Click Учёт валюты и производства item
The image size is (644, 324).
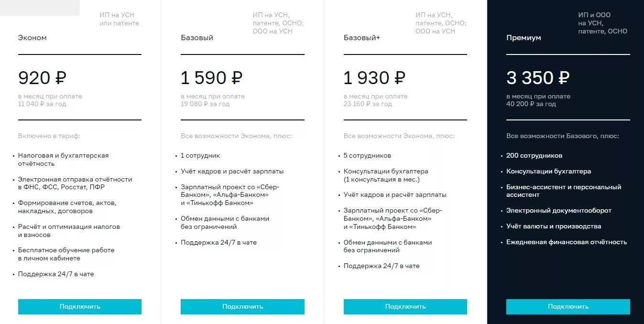(554, 227)
